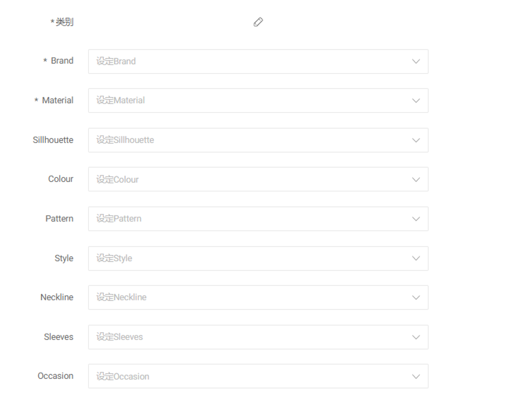Click the Sleeves dropdown chevron
This screenshot has width=532, height=408.
tap(416, 337)
